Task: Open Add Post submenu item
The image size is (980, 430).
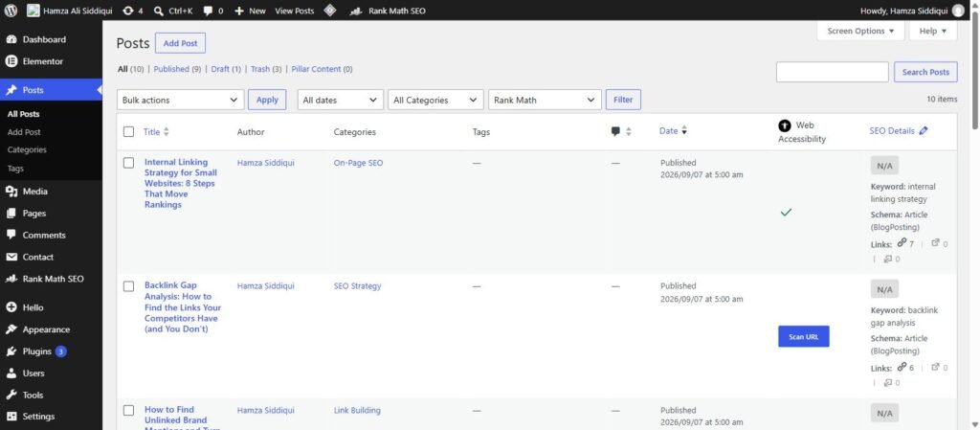Action: pos(24,132)
